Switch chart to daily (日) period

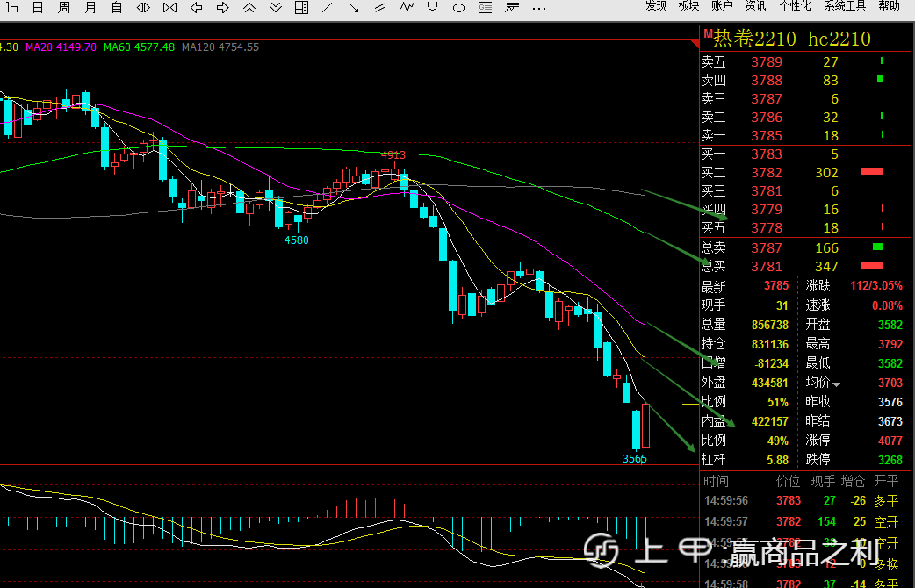37,8
